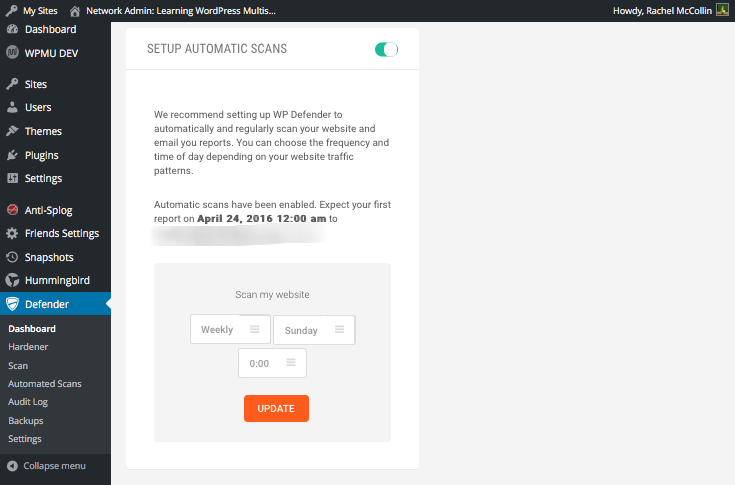Click the orange UPDATE button
Screen dimensions: 735x485
(276, 408)
